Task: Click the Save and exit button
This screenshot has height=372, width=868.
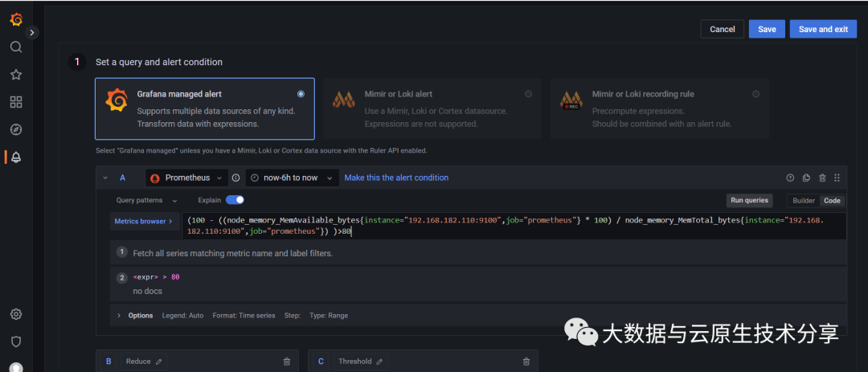Action: (822, 29)
